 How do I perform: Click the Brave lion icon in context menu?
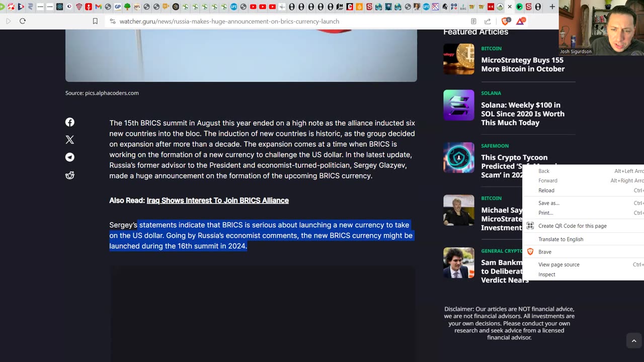click(530, 251)
